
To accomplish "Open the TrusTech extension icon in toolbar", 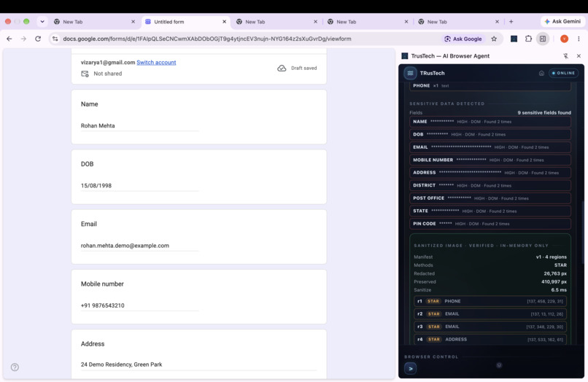I will point(514,39).
